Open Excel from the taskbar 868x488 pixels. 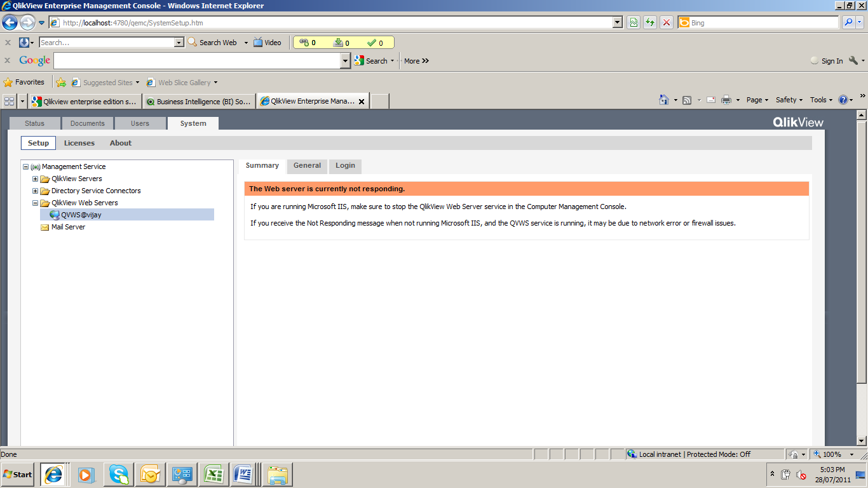pos(214,475)
